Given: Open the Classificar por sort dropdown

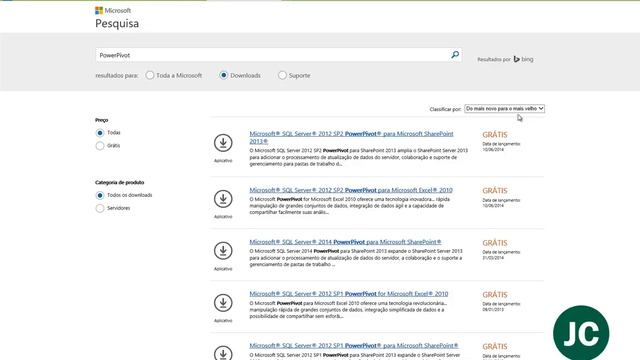Looking at the screenshot, I should pyautogui.click(x=504, y=109).
